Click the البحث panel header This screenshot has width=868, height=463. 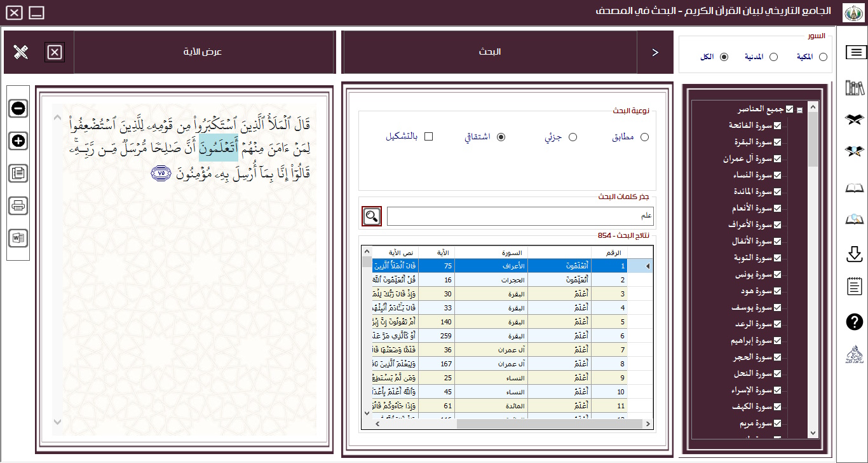pyautogui.click(x=490, y=52)
